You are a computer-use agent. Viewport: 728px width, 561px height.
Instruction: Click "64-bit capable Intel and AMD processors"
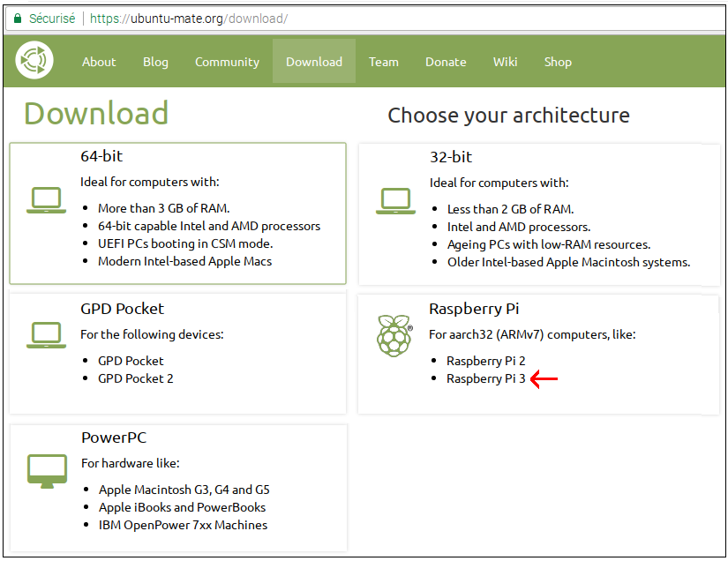click(x=209, y=226)
